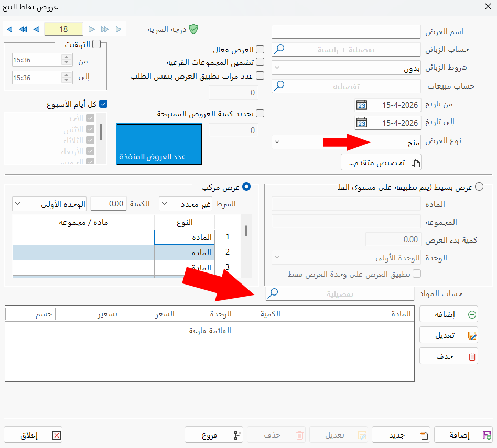Toggle تحديد كمية العروض الممنوحة checkbox
497x448 pixels.
coord(260,113)
